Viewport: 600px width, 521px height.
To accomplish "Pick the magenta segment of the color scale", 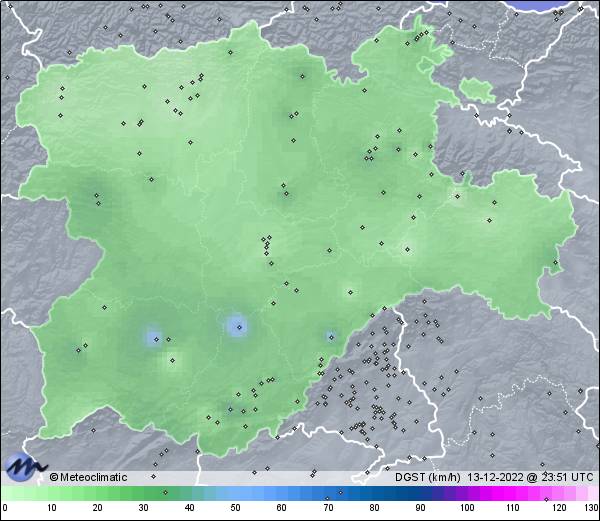I will (x=505, y=493).
